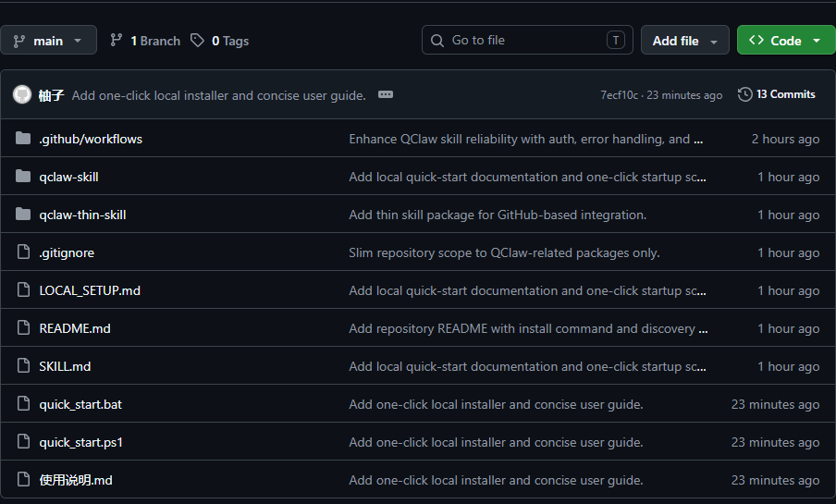
Task: Open the main branch selector dropdown
Action: (x=48, y=41)
